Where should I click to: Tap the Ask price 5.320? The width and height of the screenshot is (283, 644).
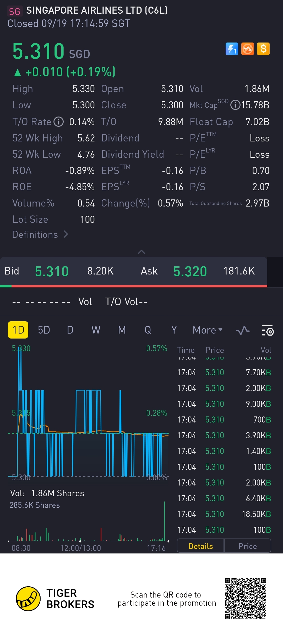click(x=190, y=271)
